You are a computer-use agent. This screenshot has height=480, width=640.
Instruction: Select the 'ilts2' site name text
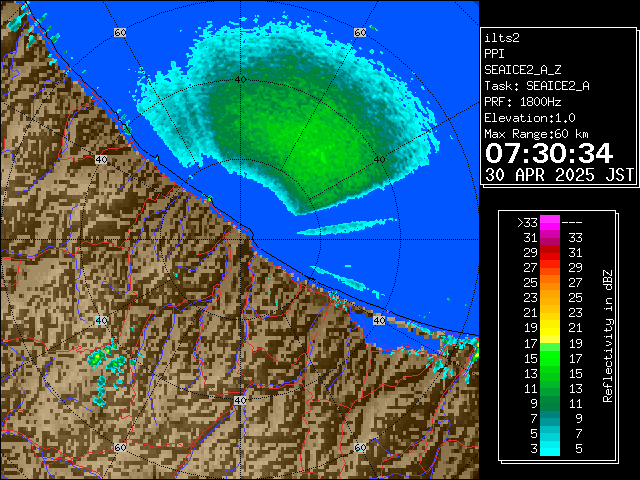(x=502, y=38)
